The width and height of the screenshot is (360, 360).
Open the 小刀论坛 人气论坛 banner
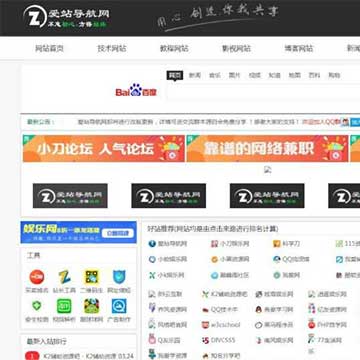point(104,148)
